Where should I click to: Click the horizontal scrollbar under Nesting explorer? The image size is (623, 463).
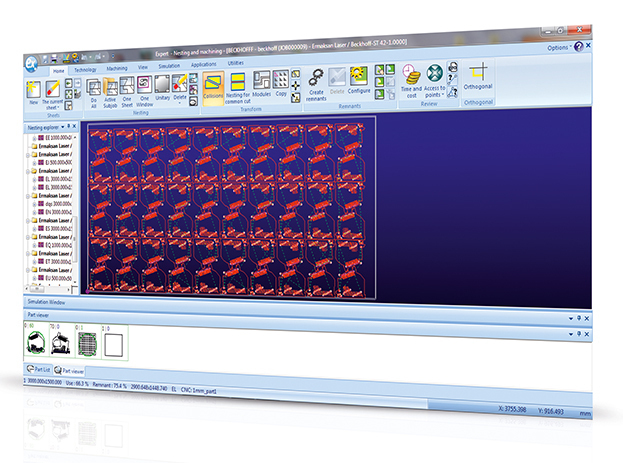[48, 289]
